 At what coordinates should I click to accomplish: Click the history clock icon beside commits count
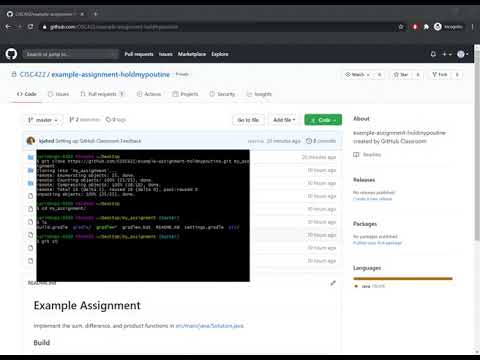coord(309,141)
